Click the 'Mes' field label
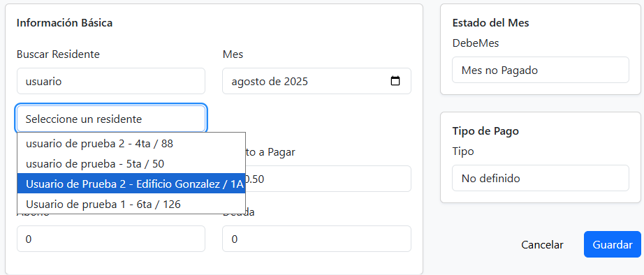Viewport: 644px width, 275px height. tap(233, 54)
